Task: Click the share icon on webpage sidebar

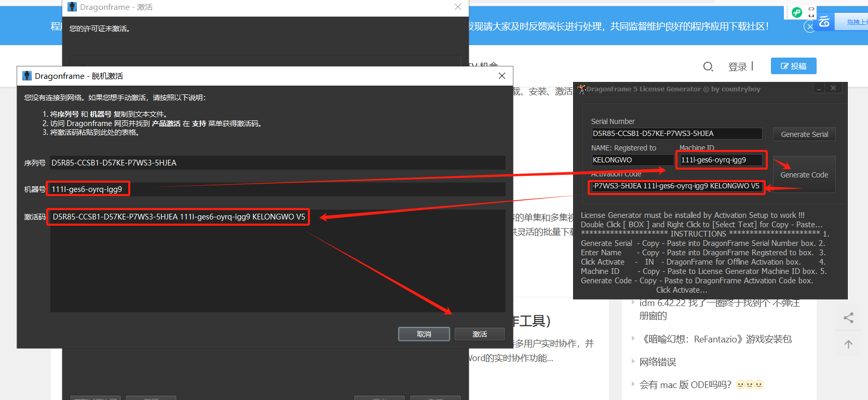Action: 848,318
